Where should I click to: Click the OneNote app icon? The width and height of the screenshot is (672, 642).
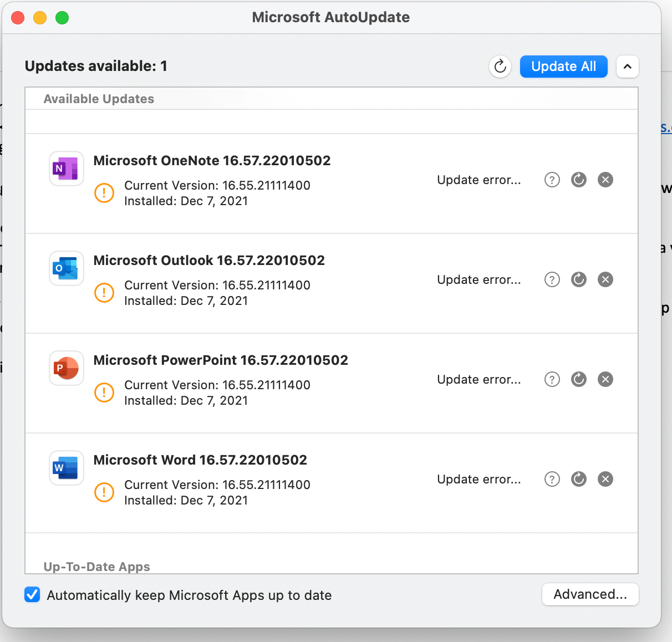(x=67, y=169)
